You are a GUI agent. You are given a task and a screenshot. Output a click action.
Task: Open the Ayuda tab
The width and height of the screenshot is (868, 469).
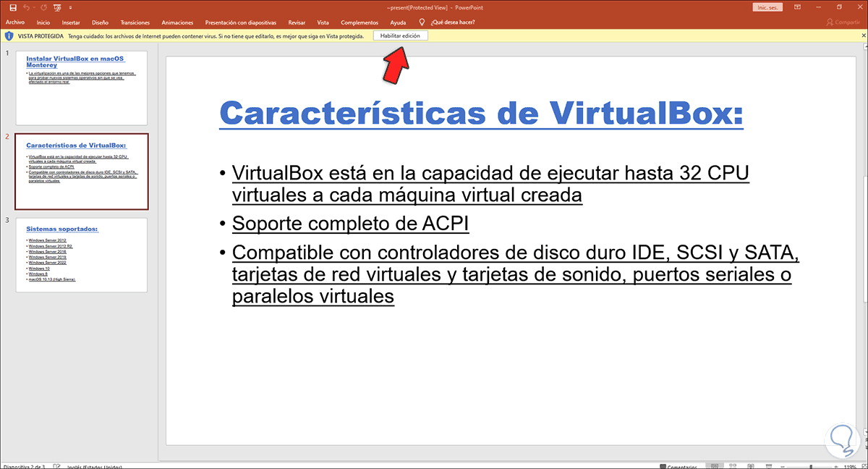pyautogui.click(x=398, y=22)
